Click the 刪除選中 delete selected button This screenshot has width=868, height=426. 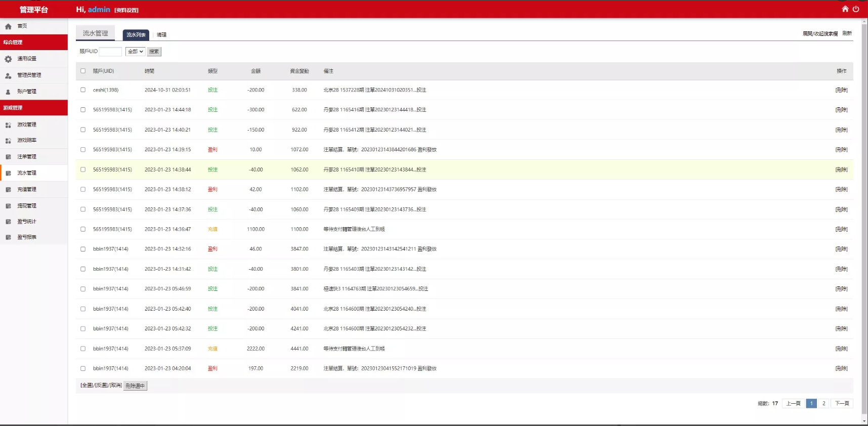tap(135, 386)
